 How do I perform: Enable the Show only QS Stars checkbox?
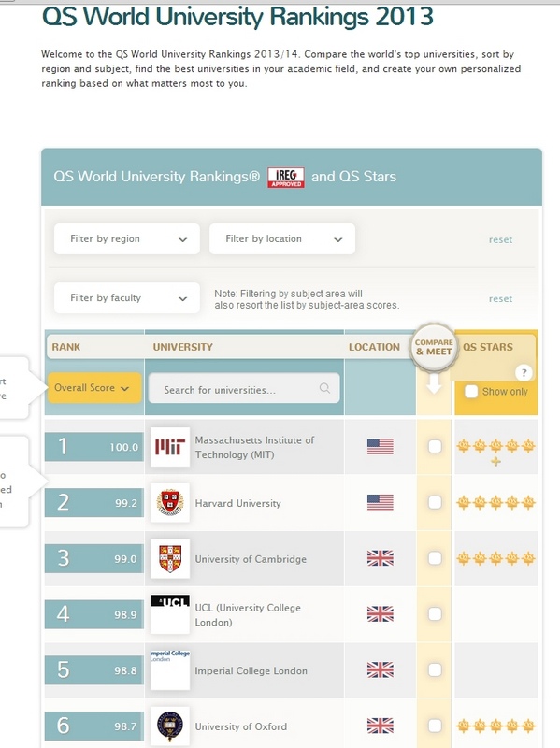pyautogui.click(x=471, y=391)
